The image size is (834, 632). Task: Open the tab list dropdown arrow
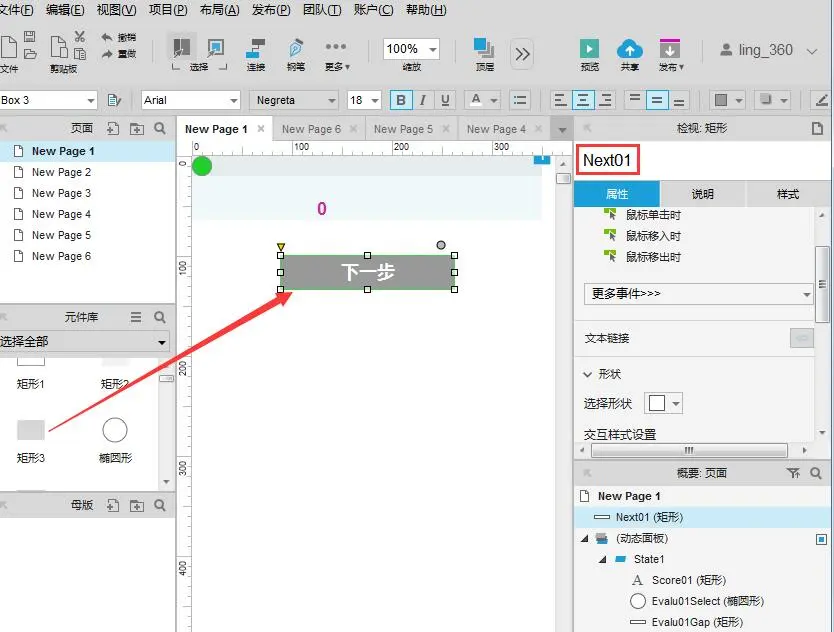[x=562, y=130]
